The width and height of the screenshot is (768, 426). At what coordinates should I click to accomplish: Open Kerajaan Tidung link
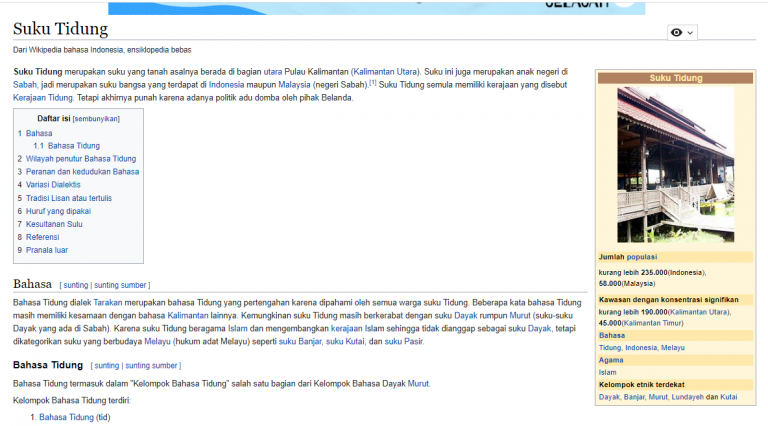43,97
